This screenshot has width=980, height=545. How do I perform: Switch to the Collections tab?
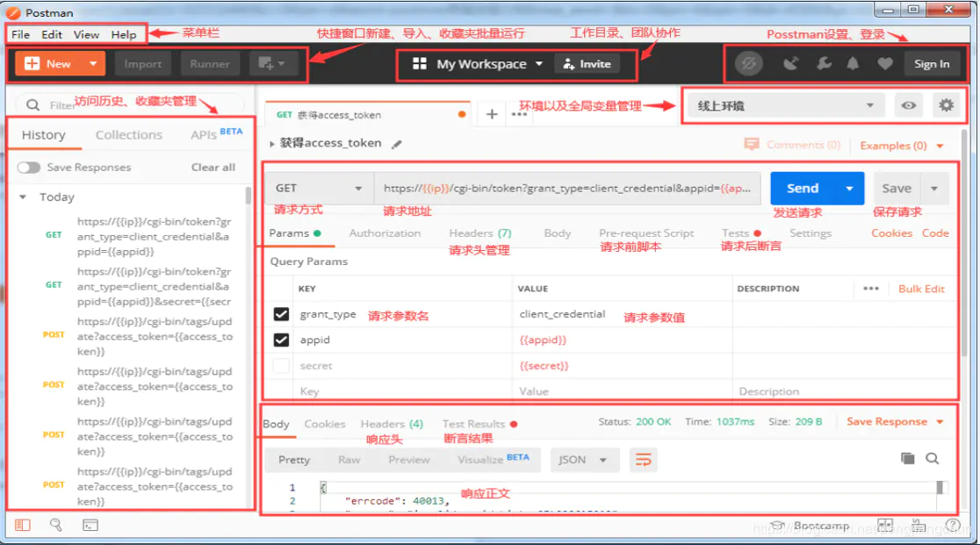(x=129, y=135)
